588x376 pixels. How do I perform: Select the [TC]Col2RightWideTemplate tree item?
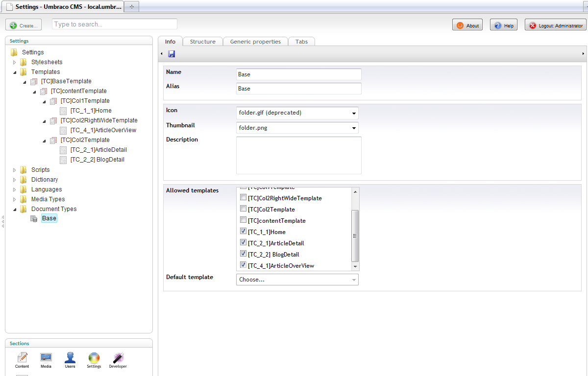[x=99, y=120]
